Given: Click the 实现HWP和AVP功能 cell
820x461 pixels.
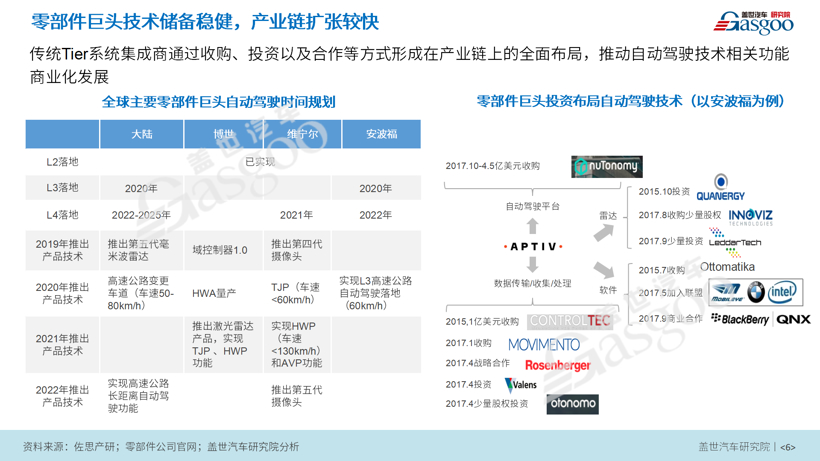Looking at the screenshot, I should pyautogui.click(x=297, y=344).
